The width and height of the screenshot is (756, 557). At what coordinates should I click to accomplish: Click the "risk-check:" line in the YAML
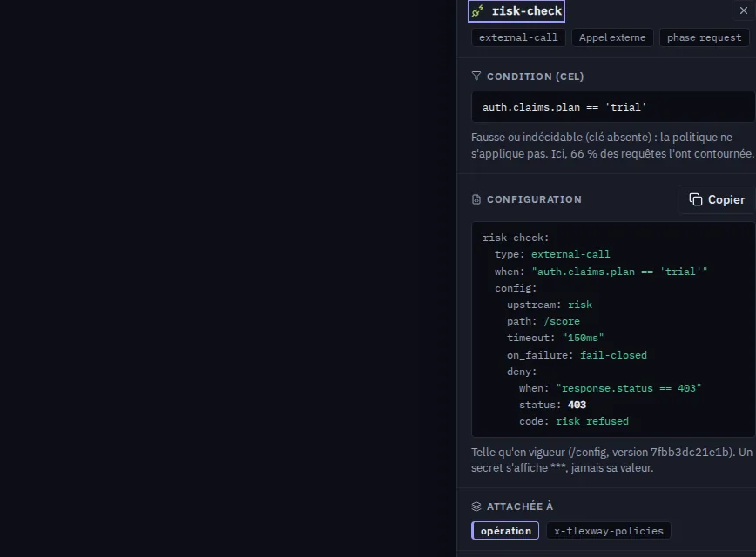tap(516, 238)
